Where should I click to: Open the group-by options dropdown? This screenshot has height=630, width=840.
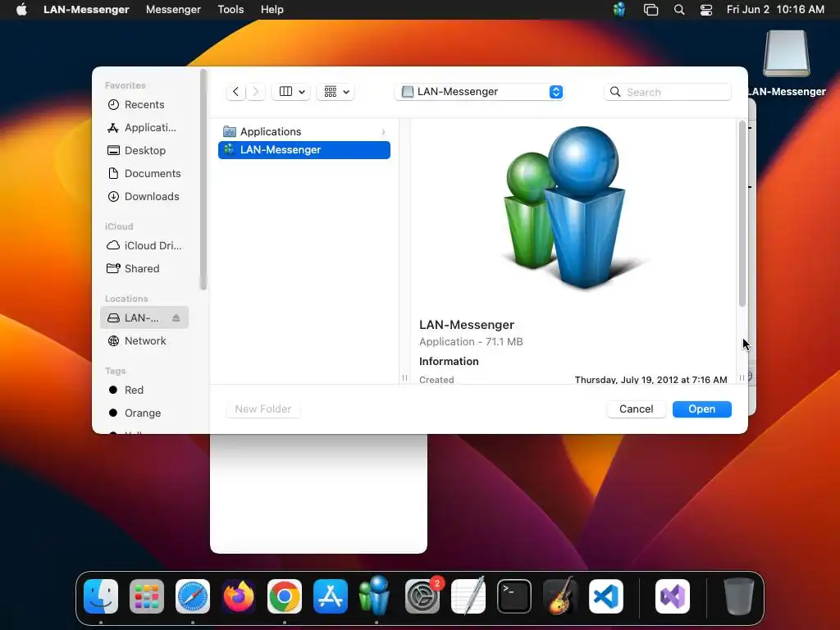tap(336, 92)
